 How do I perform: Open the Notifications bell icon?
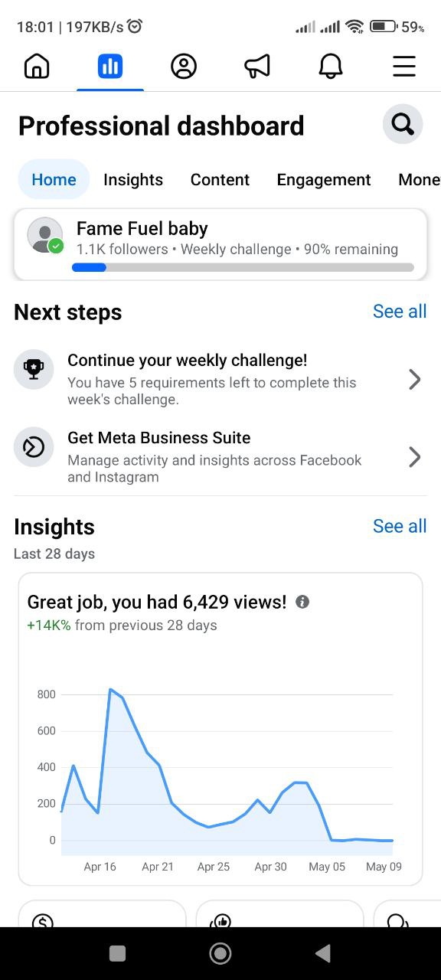(331, 67)
